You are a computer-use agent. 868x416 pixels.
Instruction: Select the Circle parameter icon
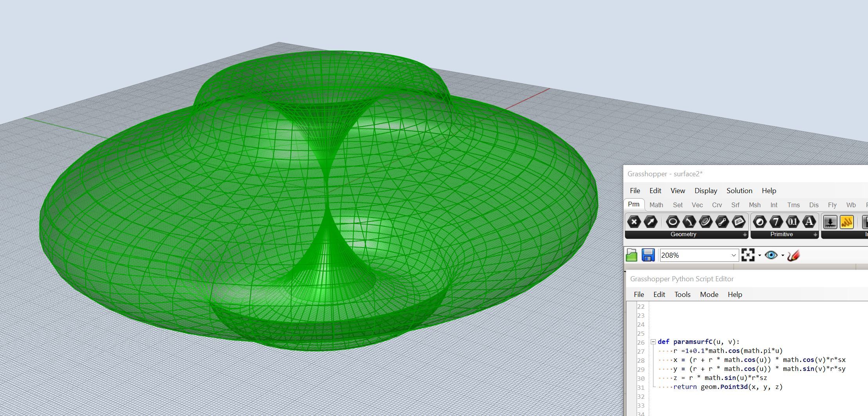(673, 222)
